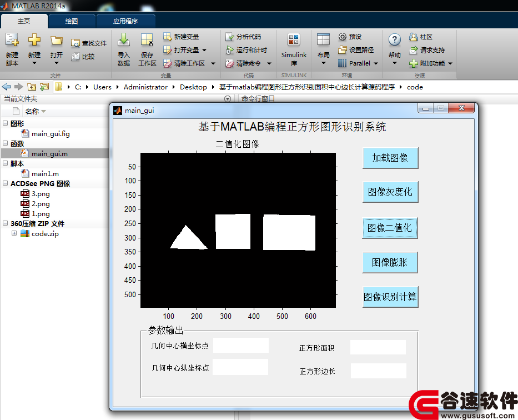The image size is (518, 420).
Task: Click the browse for folder icon
Action: (x=44, y=87)
